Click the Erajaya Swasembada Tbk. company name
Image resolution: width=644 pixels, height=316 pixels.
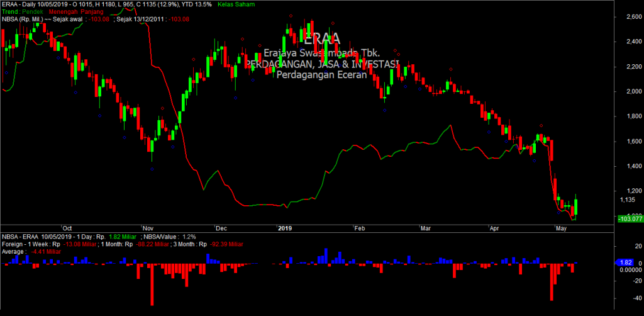[323, 54]
